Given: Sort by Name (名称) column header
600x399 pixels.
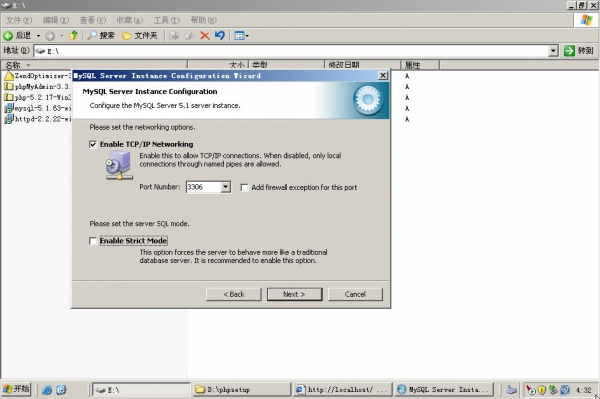Looking at the screenshot, I should pos(94,65).
